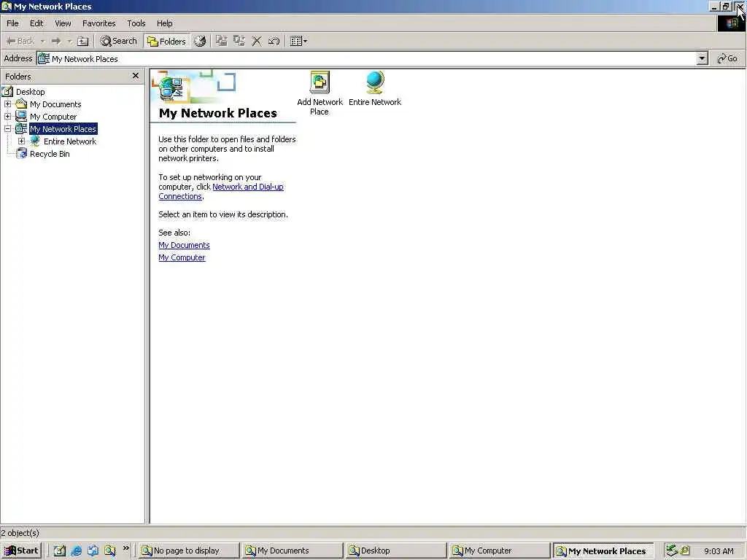Click the Back toolbar button
Image resolution: width=747 pixels, height=560 pixels.
click(x=20, y=42)
